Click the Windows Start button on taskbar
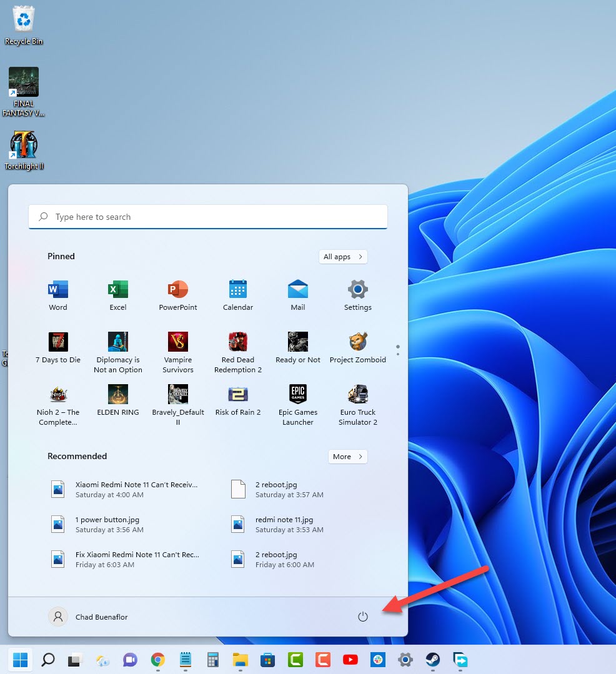Image resolution: width=616 pixels, height=674 pixels. (20, 660)
